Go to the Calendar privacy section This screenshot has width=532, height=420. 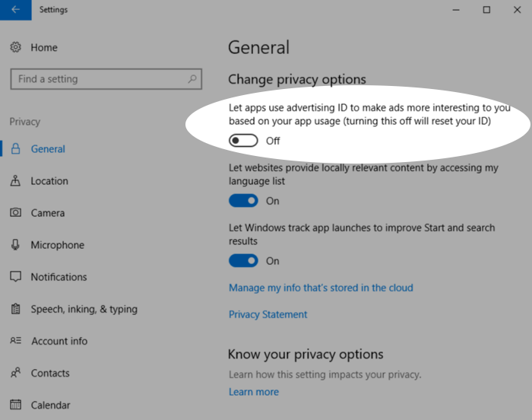tap(50, 405)
